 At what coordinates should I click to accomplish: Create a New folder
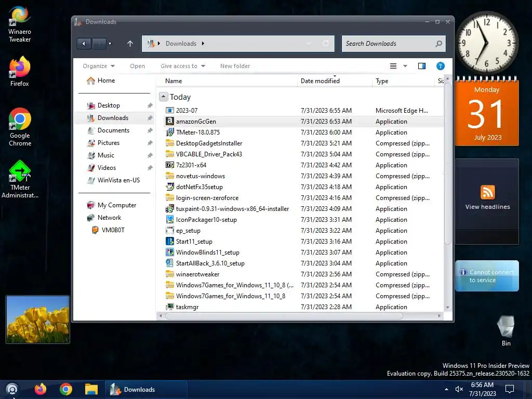[x=235, y=66]
